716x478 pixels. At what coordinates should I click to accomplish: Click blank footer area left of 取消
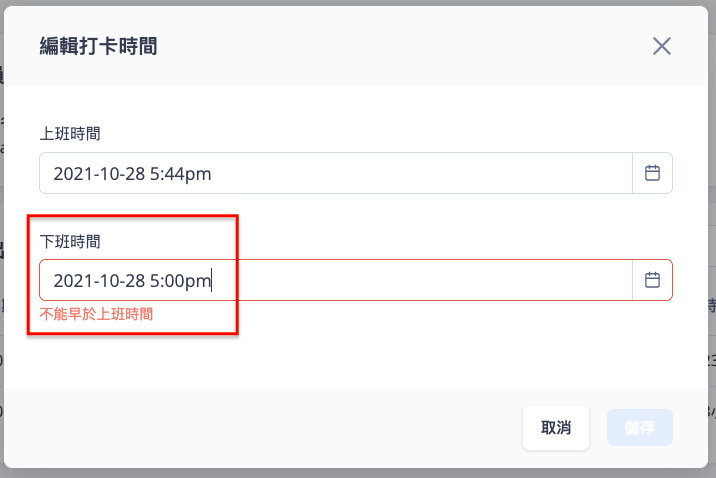tap(260, 428)
